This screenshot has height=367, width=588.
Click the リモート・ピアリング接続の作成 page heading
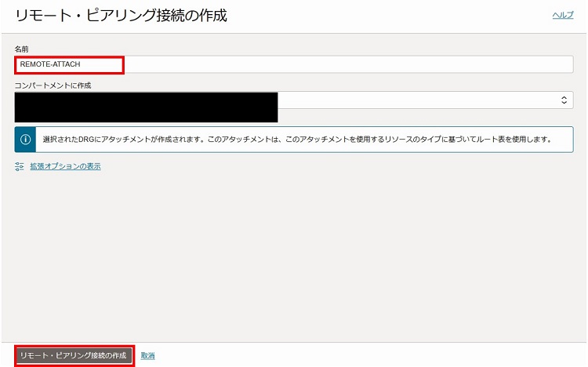point(122,15)
